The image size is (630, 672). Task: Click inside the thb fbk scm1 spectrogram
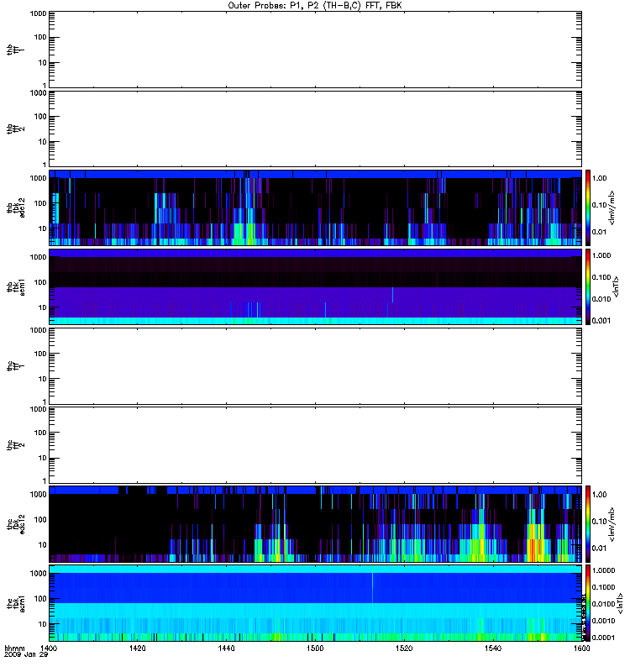point(315,286)
